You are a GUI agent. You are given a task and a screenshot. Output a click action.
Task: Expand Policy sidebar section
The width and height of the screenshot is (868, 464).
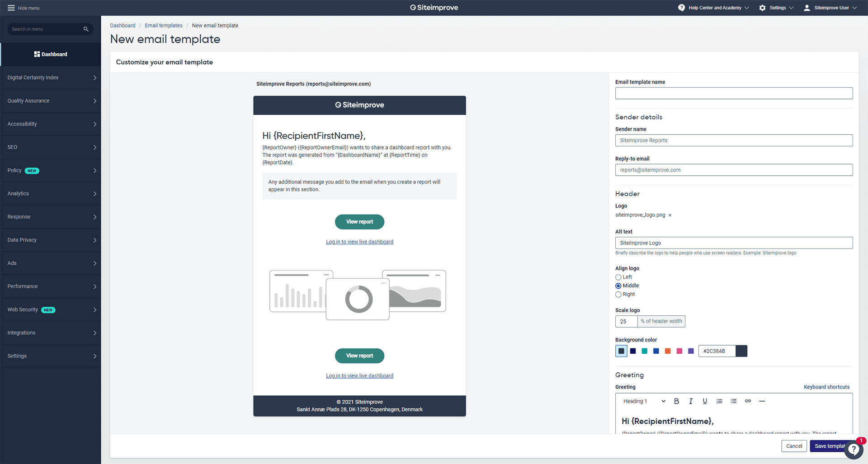tap(51, 170)
